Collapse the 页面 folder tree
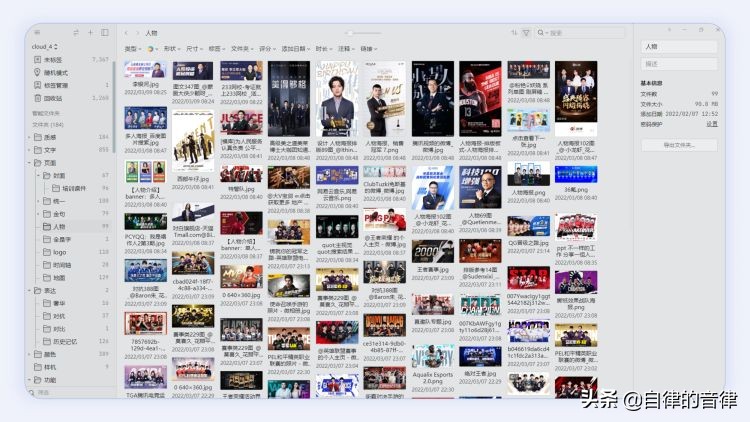 [x=30, y=162]
